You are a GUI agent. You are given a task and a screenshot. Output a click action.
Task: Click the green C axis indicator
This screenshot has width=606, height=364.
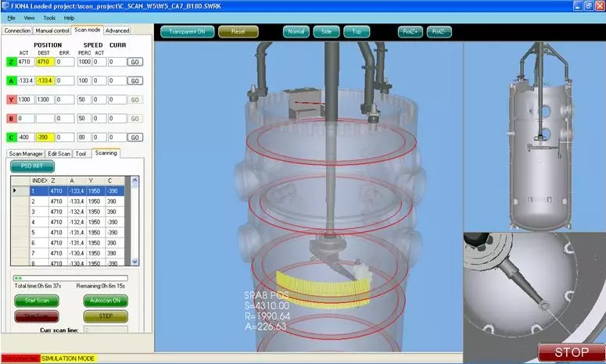(10, 137)
